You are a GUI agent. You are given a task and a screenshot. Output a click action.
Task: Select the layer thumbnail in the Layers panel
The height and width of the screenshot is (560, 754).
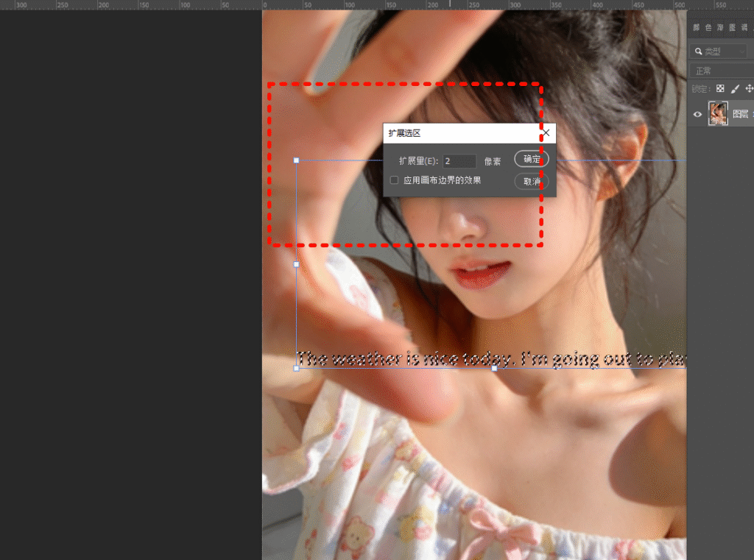tap(718, 114)
